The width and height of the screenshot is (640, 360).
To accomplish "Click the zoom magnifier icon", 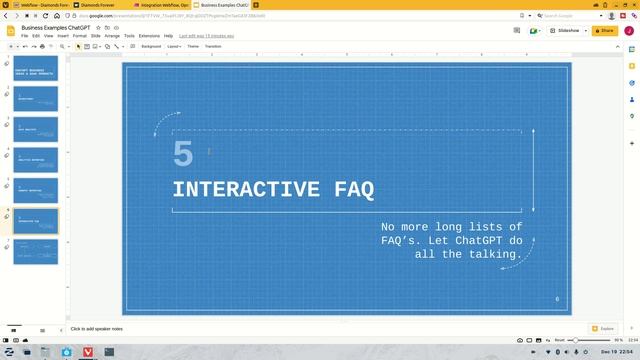I will pyautogui.click(x=62, y=47).
